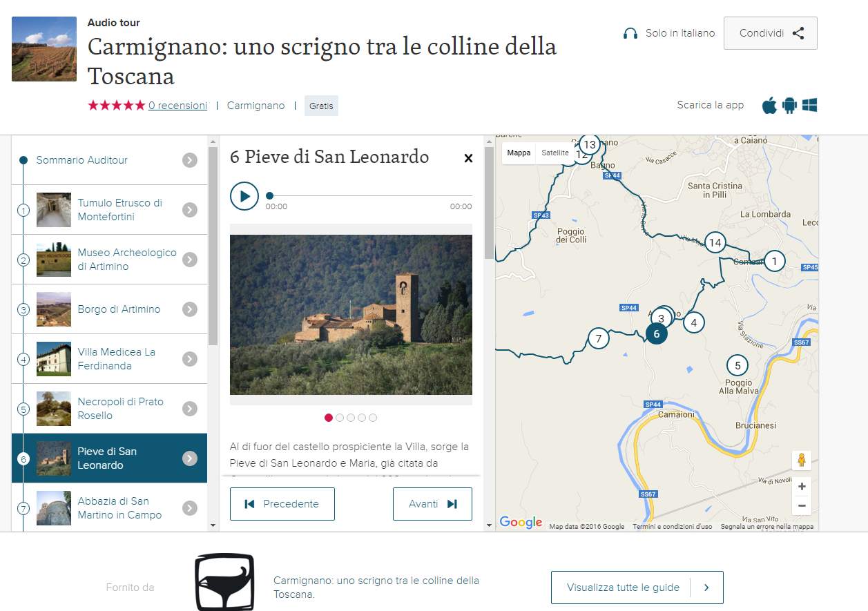Open the Apple App Store download icon

769,106
